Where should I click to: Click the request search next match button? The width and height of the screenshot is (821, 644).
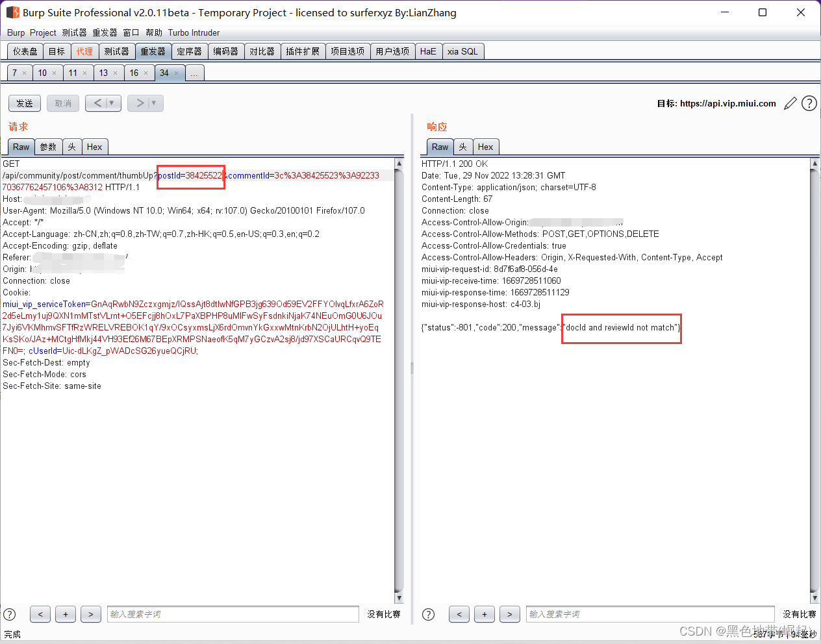click(x=91, y=614)
